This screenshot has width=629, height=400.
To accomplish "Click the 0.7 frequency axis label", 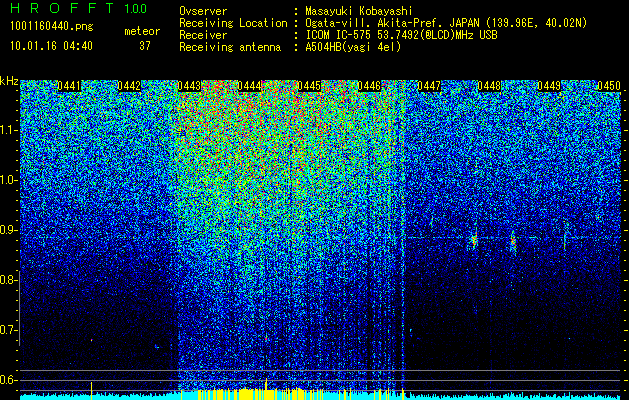I will [8, 330].
